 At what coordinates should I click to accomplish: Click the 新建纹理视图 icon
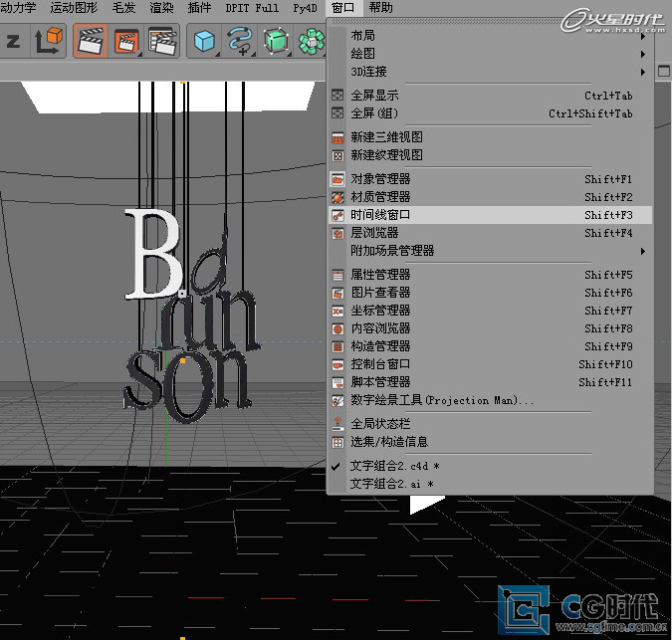click(x=337, y=155)
